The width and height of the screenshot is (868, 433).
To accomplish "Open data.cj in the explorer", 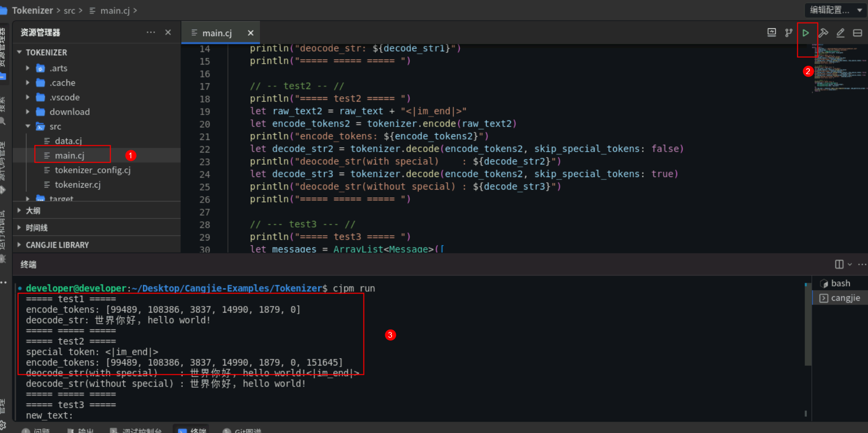I will click(68, 141).
